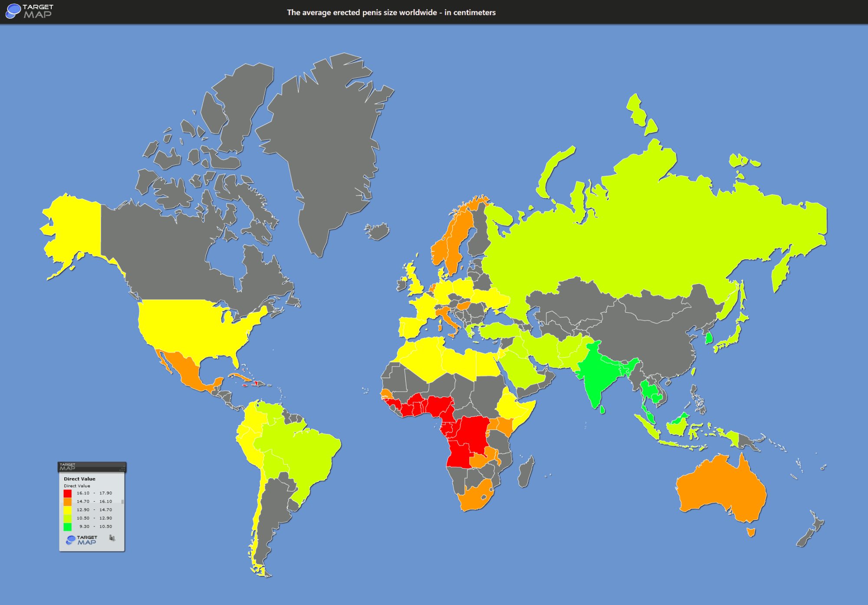This screenshot has width=868, height=605.
Task: Click the red 16.10 - 17.90 legend swatch
Action: click(68, 493)
